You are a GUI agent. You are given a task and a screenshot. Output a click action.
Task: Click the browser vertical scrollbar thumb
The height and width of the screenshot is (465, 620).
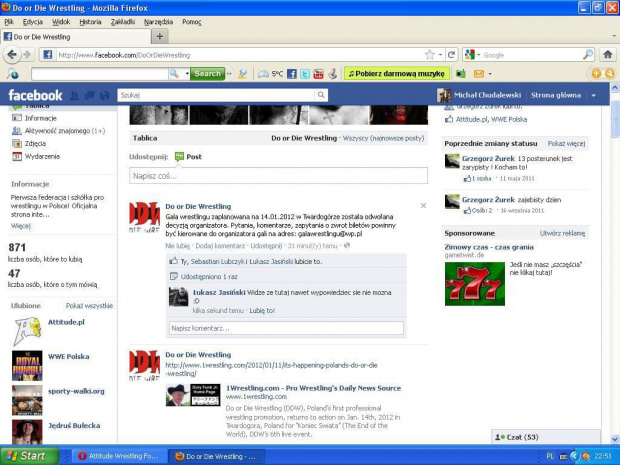click(x=615, y=118)
